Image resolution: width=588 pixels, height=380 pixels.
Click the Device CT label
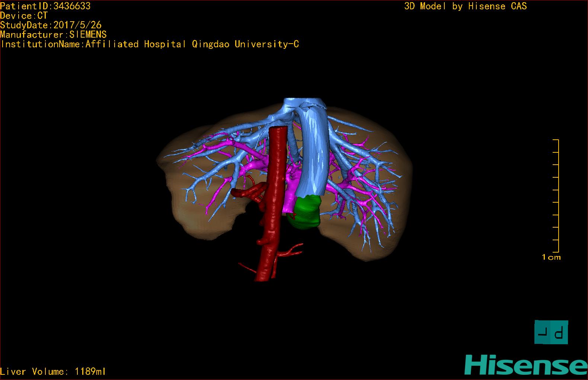point(24,16)
